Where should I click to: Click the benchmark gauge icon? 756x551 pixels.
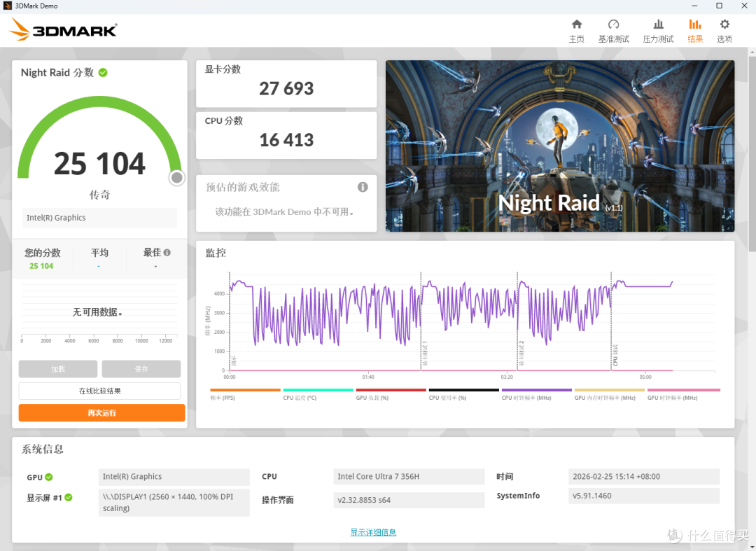tap(613, 24)
